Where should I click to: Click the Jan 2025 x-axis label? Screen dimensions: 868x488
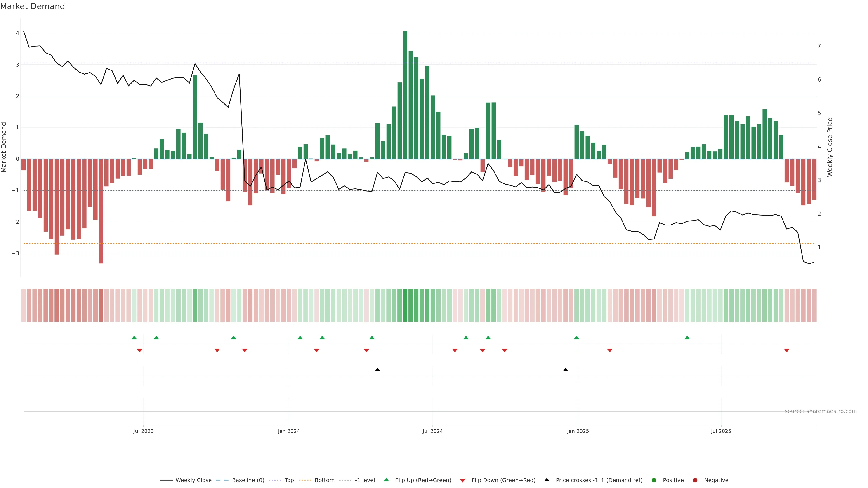coord(578,431)
